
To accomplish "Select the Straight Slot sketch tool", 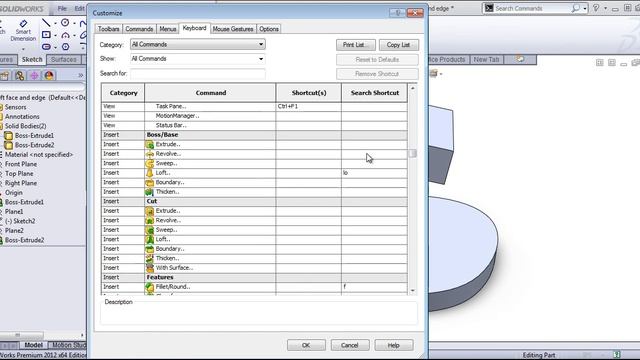I will (46, 47).
